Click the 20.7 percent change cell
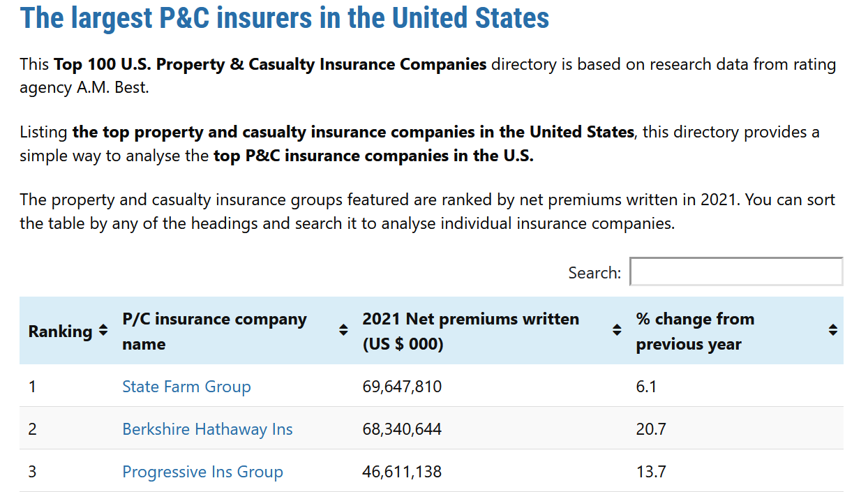 (651, 429)
